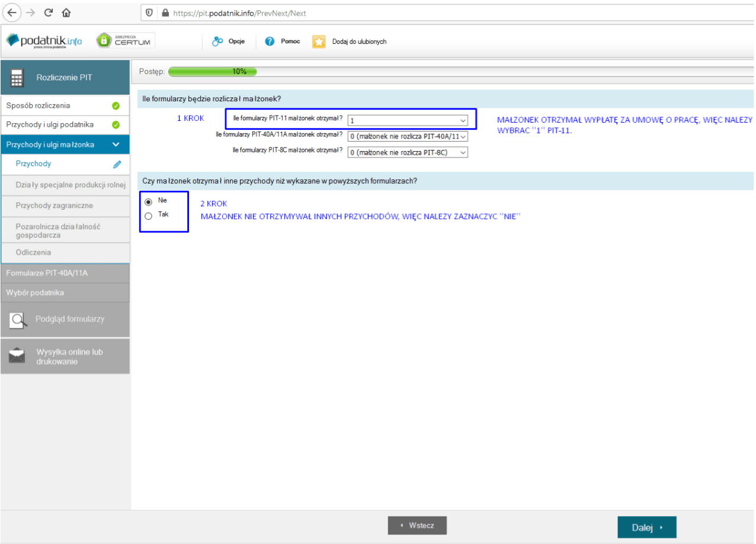The image size is (756, 544).
Task: Click the browser forward arrow
Action: (x=31, y=12)
